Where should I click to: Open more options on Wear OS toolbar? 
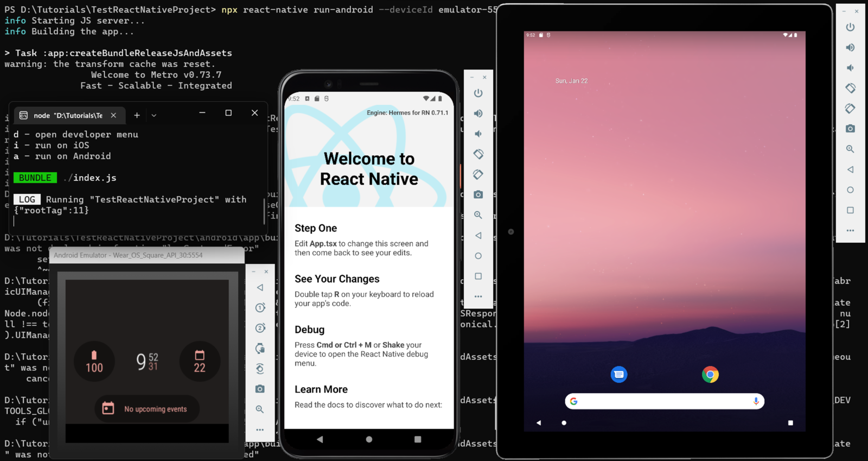(x=260, y=430)
